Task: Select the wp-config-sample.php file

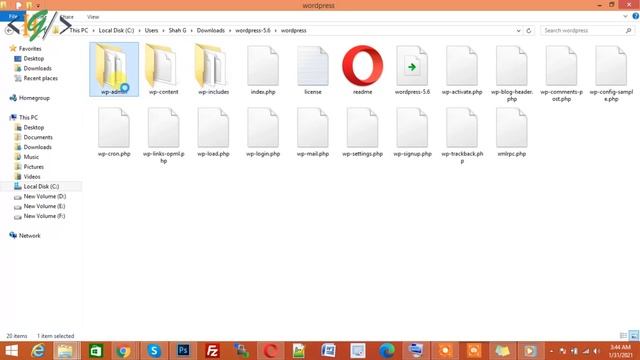Action: (x=611, y=73)
